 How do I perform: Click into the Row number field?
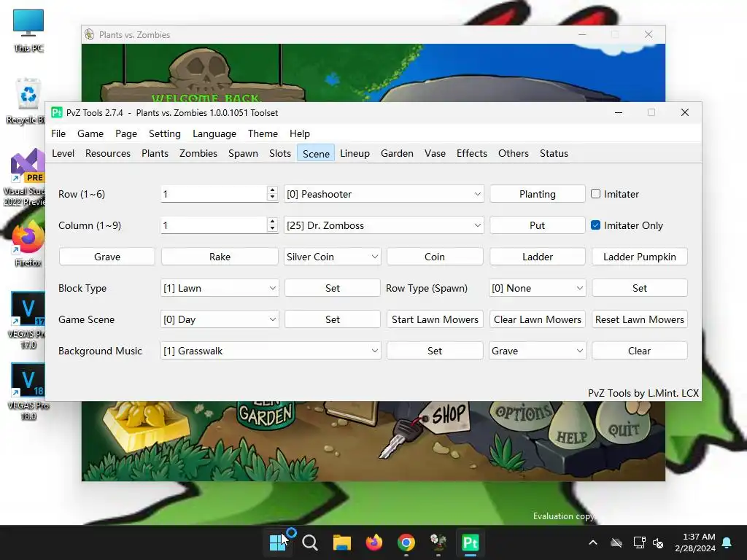point(214,194)
